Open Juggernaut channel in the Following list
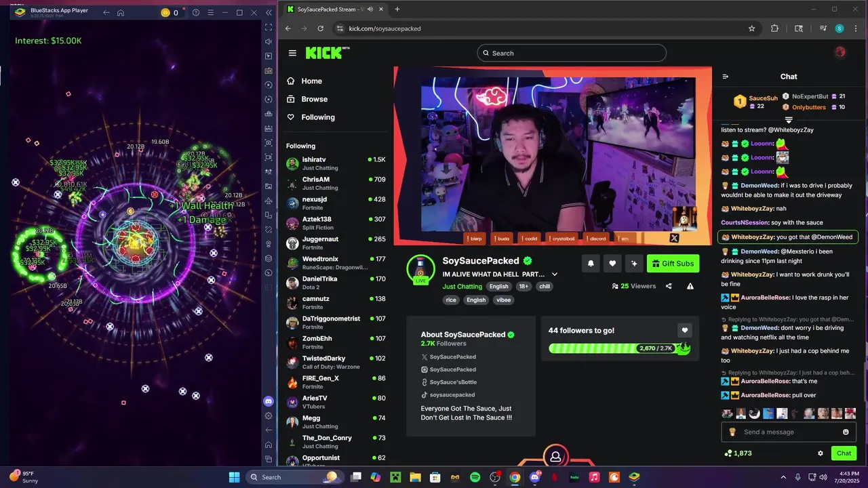The image size is (868, 488). point(336,243)
